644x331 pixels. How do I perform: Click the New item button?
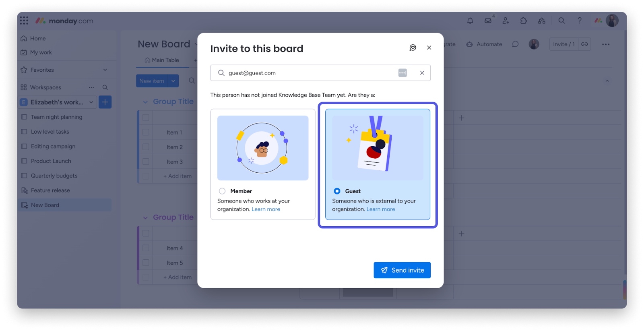click(x=152, y=81)
